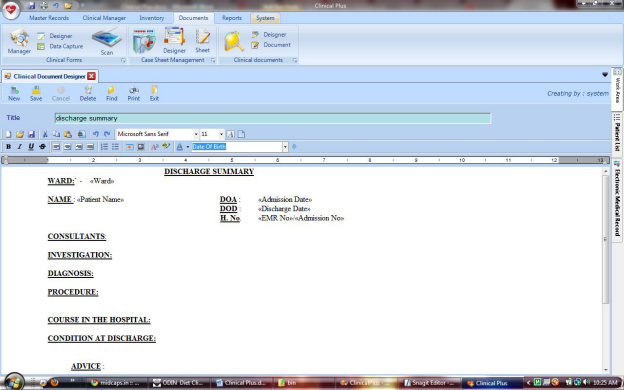Open Case Sheet Management search icon
The height and width of the screenshot is (390, 624).
144,41
